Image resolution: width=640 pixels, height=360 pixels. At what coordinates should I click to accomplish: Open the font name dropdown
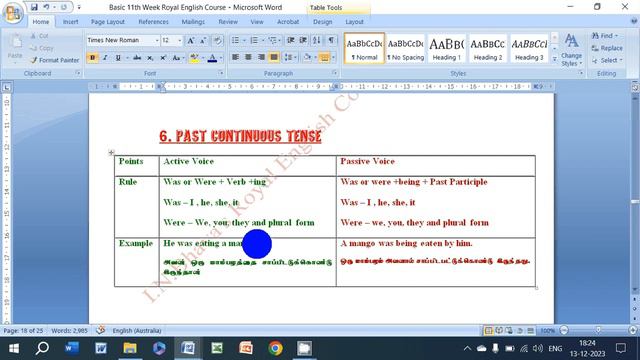click(x=157, y=40)
